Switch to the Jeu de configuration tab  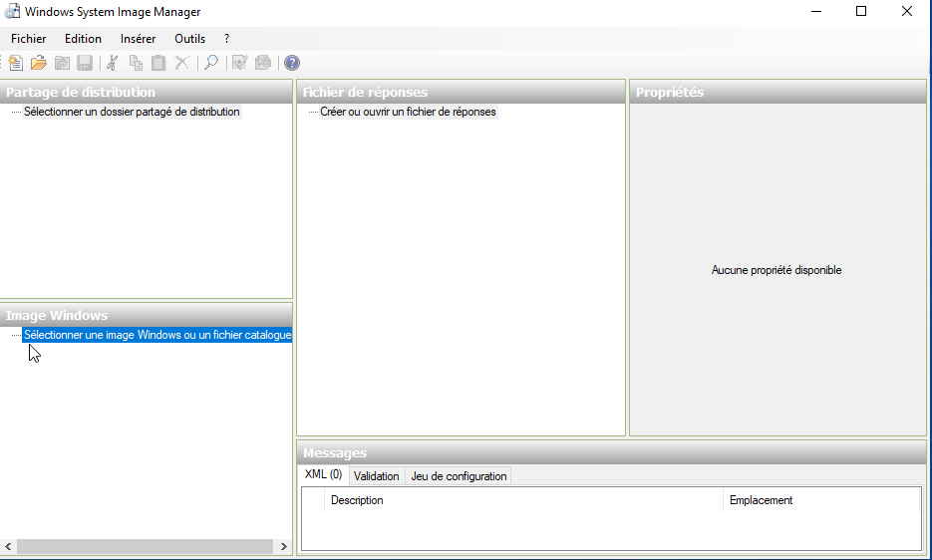point(459,476)
